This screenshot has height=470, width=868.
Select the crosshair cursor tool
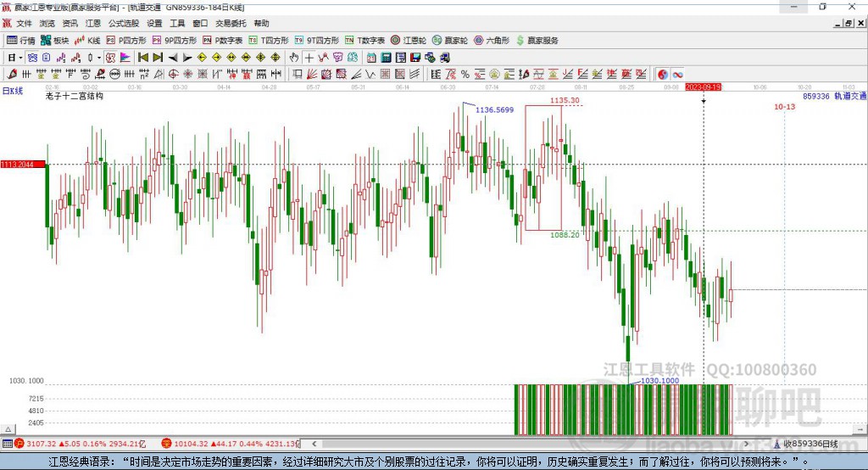[x=309, y=58]
